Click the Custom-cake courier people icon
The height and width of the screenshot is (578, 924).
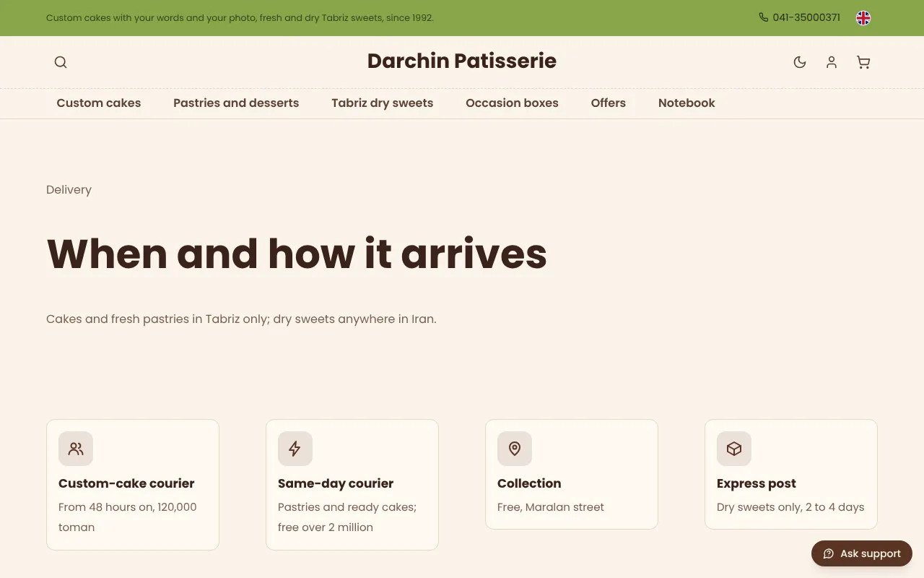click(76, 449)
